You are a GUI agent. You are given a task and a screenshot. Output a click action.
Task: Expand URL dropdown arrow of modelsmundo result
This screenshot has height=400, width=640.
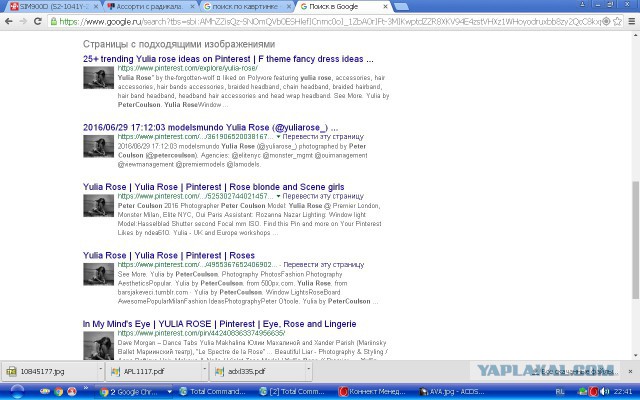(278, 137)
